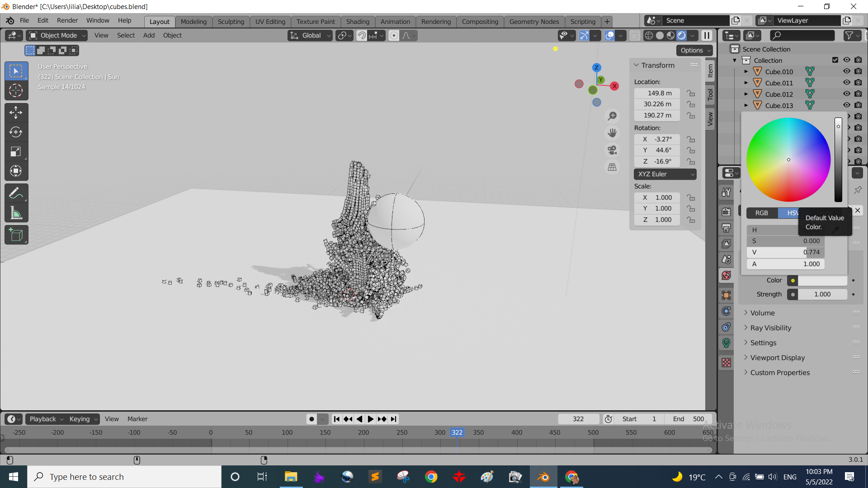Click the V value 0.774 slider

(x=786, y=252)
